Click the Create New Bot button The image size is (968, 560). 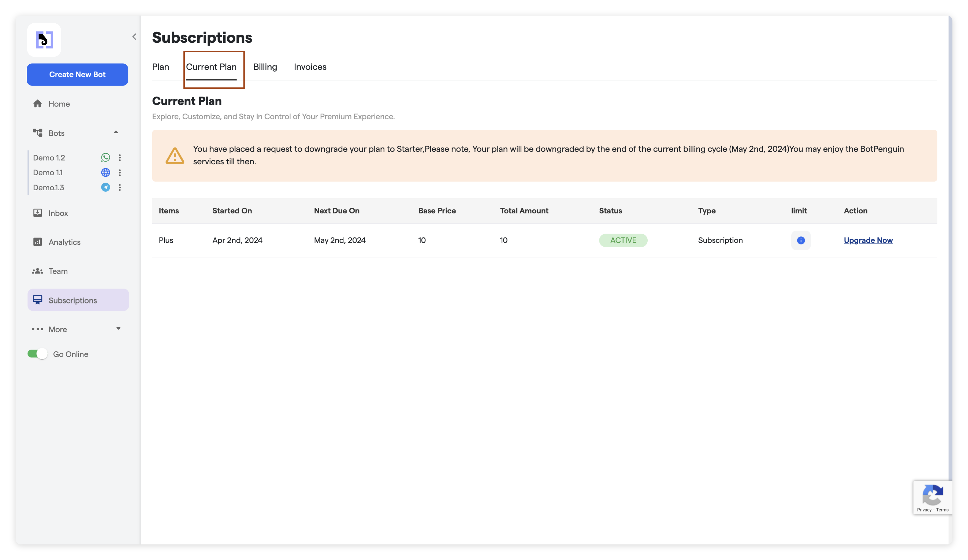(77, 74)
